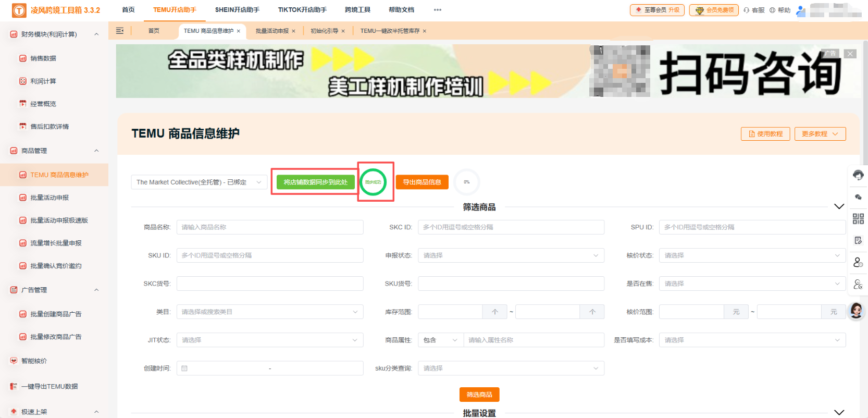The width and height of the screenshot is (868, 418).
Task: Open 客服 customer service in the header
Action: tap(754, 10)
